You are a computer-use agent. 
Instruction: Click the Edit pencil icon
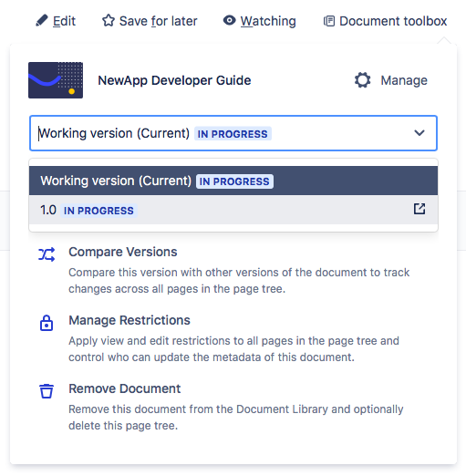42,20
